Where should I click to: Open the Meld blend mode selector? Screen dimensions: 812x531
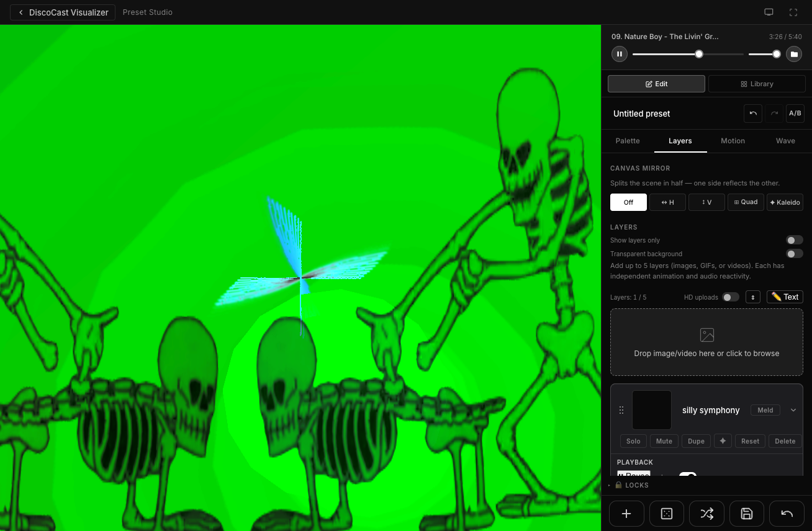tap(765, 410)
